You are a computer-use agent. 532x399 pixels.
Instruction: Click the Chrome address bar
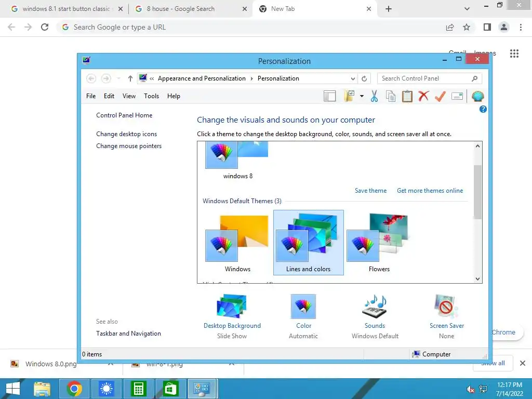coord(251,27)
